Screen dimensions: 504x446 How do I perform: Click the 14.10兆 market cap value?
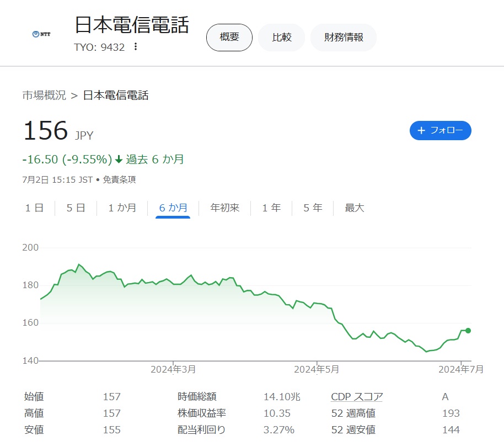click(x=282, y=397)
